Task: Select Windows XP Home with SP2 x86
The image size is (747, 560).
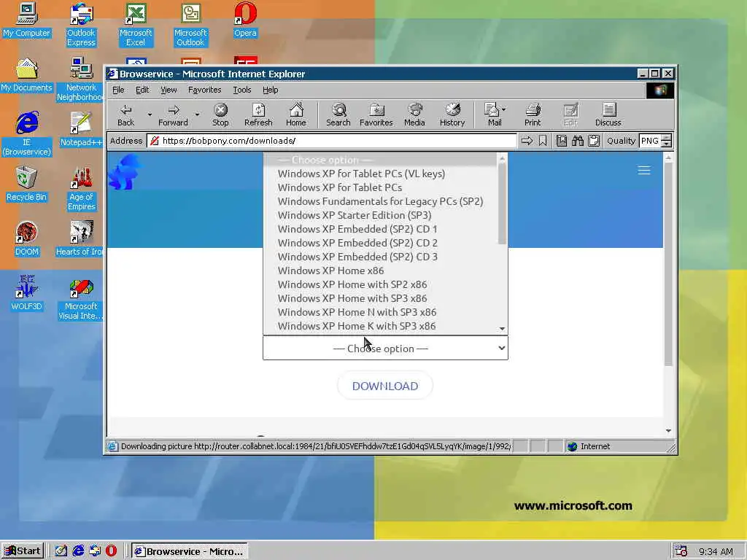Action: [x=380, y=284]
